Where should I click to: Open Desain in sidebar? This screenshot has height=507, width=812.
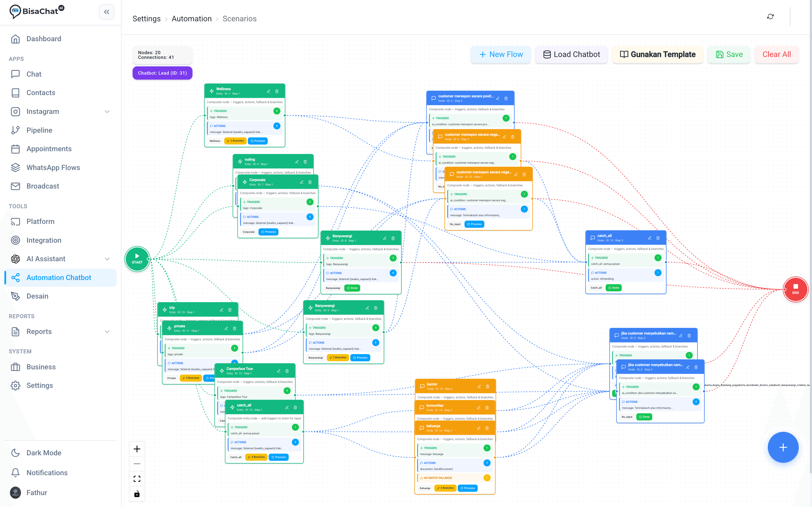pyautogui.click(x=61, y=296)
